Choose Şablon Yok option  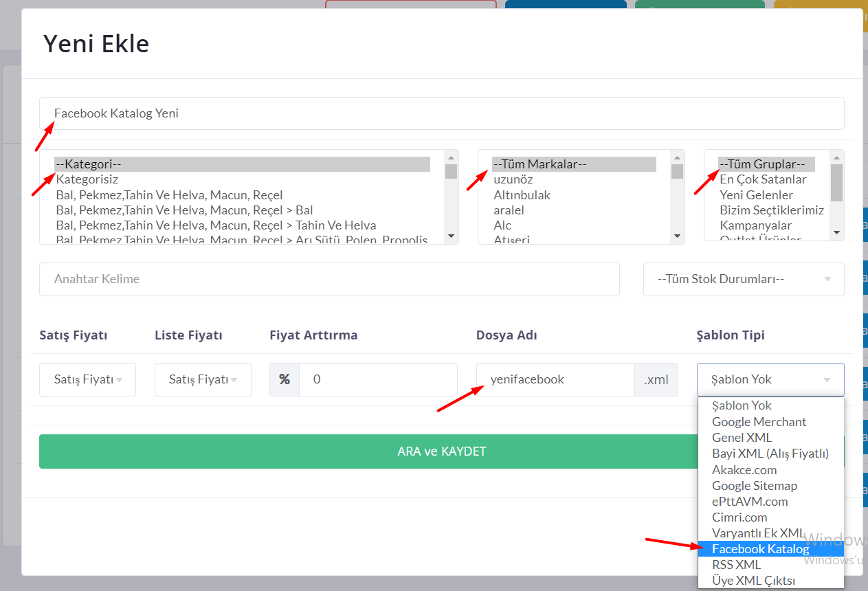[x=770, y=405]
